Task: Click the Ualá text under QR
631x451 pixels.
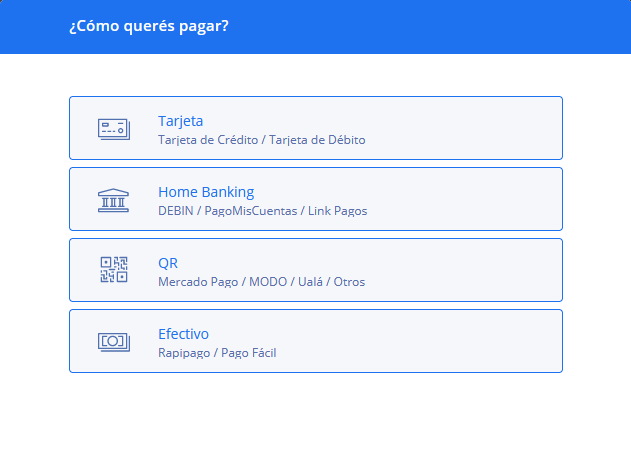Action: pos(312,282)
